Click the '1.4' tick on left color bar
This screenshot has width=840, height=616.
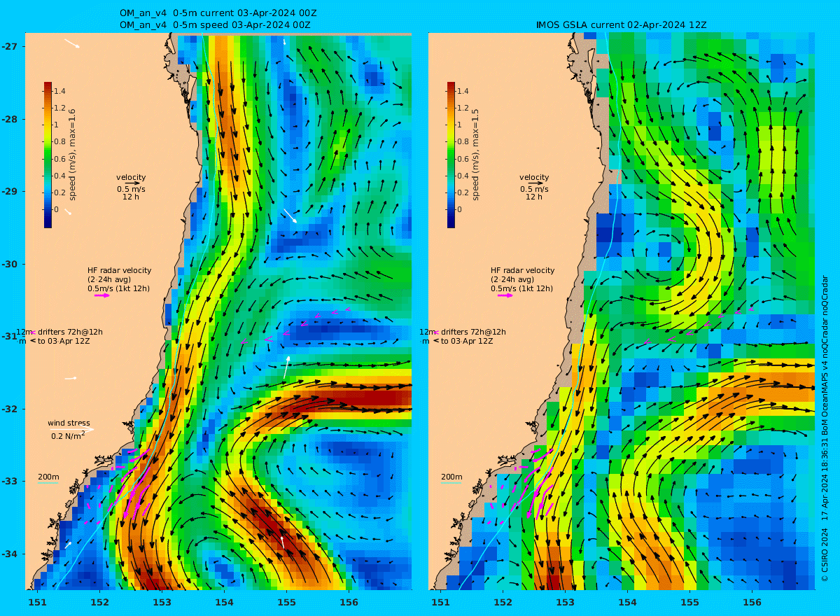(60, 91)
